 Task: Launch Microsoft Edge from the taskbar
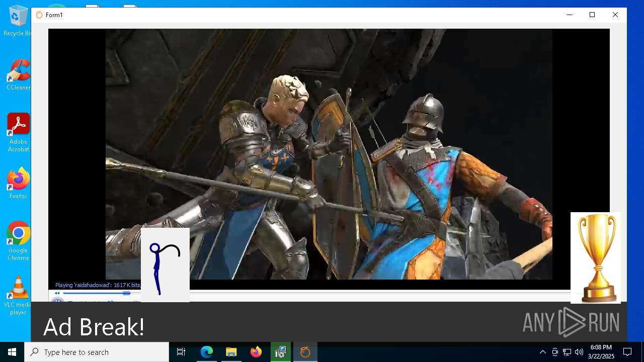(207, 352)
